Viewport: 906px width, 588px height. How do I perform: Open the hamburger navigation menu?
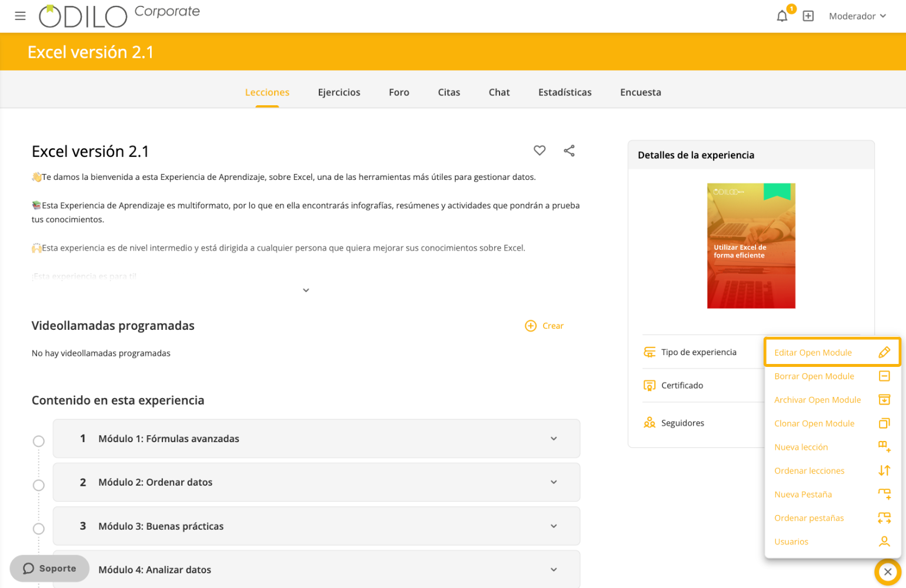pyautogui.click(x=20, y=16)
